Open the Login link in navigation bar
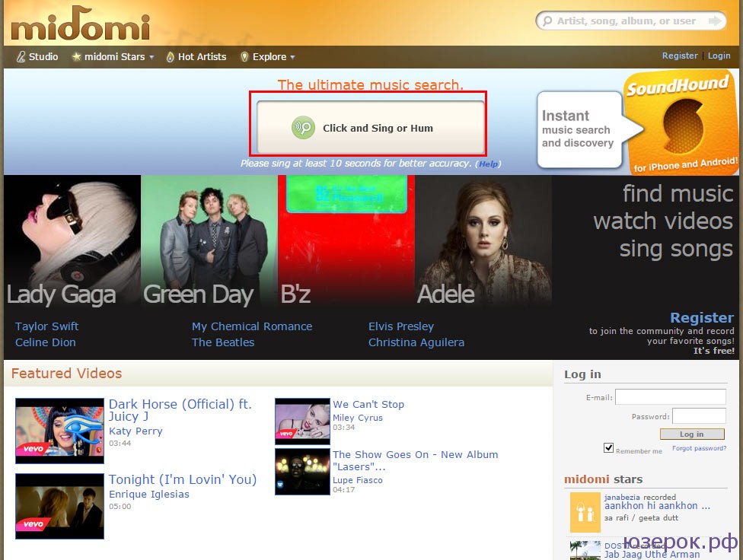Image resolution: width=743 pixels, height=560 pixels. click(719, 56)
